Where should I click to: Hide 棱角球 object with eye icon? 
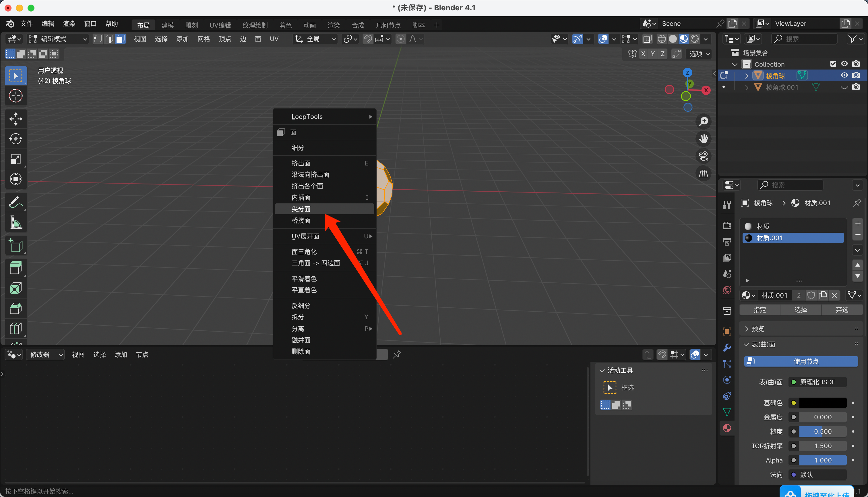click(x=844, y=76)
